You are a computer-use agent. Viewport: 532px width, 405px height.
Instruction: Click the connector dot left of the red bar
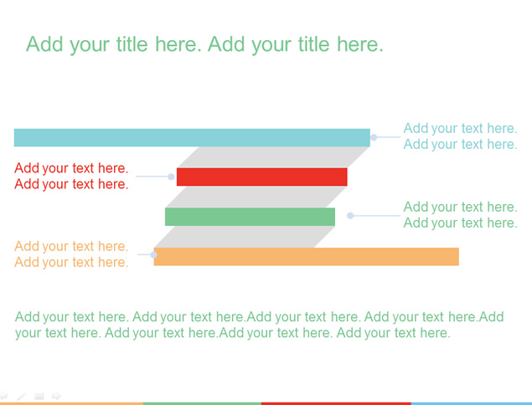coord(171,177)
